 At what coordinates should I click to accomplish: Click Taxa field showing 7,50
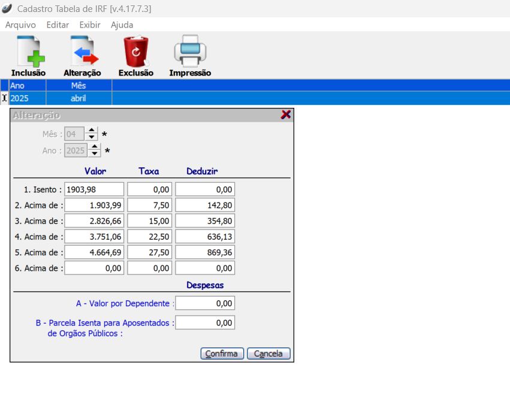(150, 206)
